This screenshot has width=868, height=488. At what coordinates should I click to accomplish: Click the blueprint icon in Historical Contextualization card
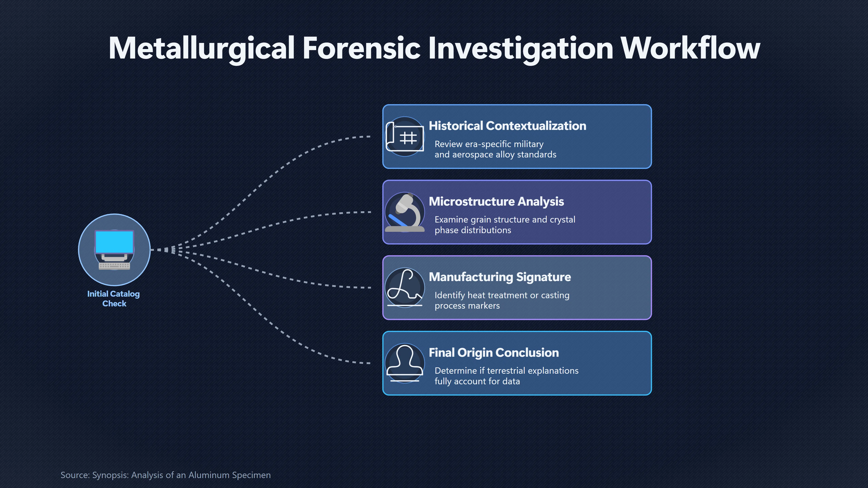(405, 136)
